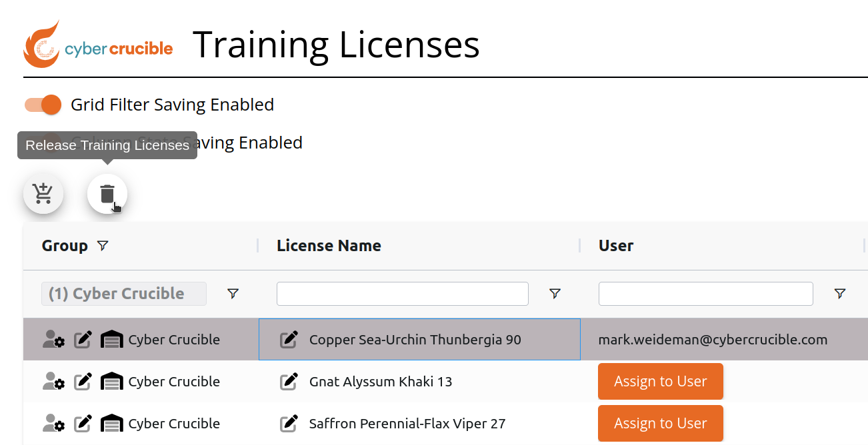Select mark.weideman@cybercrucible.com user cell

713,340
